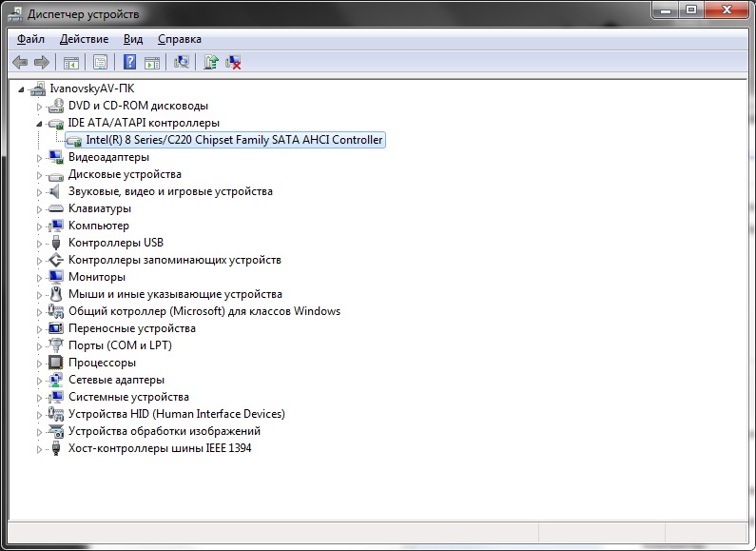Expand the Контроллеры USB node arrow
Screen dimensions: 756x551
coord(40,244)
